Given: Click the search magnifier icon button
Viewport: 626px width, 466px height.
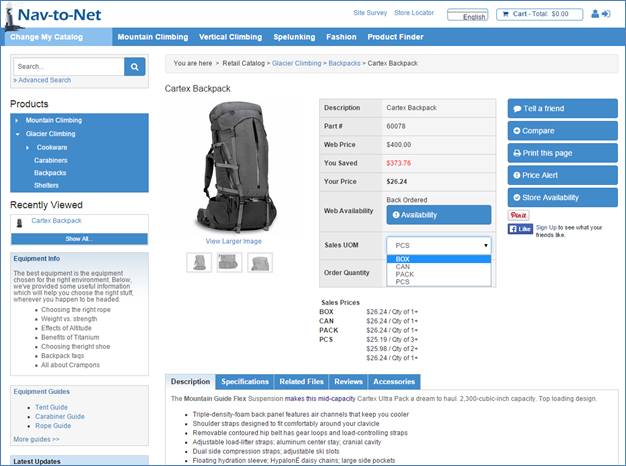Looking at the screenshot, I should pos(135,67).
